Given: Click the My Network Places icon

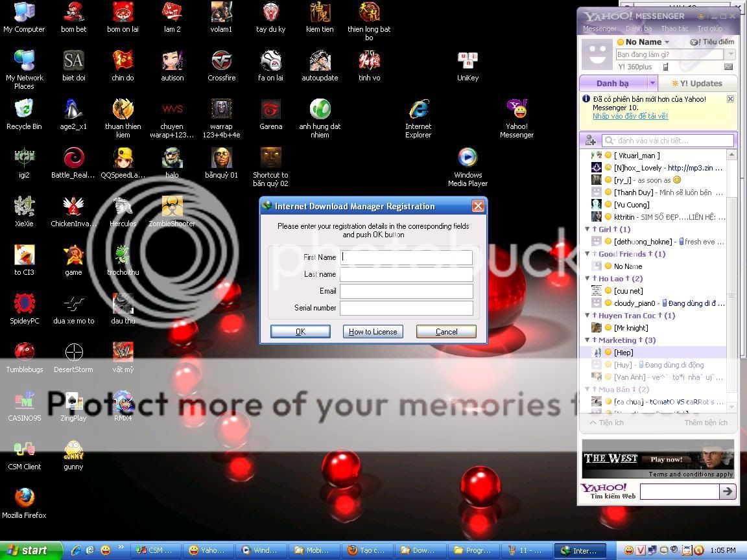Looking at the screenshot, I should 24,69.
